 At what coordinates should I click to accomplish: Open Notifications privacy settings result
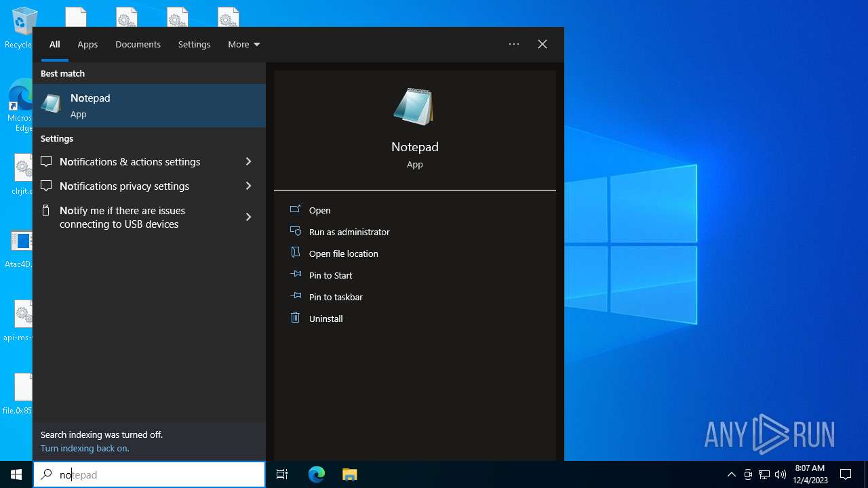149,186
